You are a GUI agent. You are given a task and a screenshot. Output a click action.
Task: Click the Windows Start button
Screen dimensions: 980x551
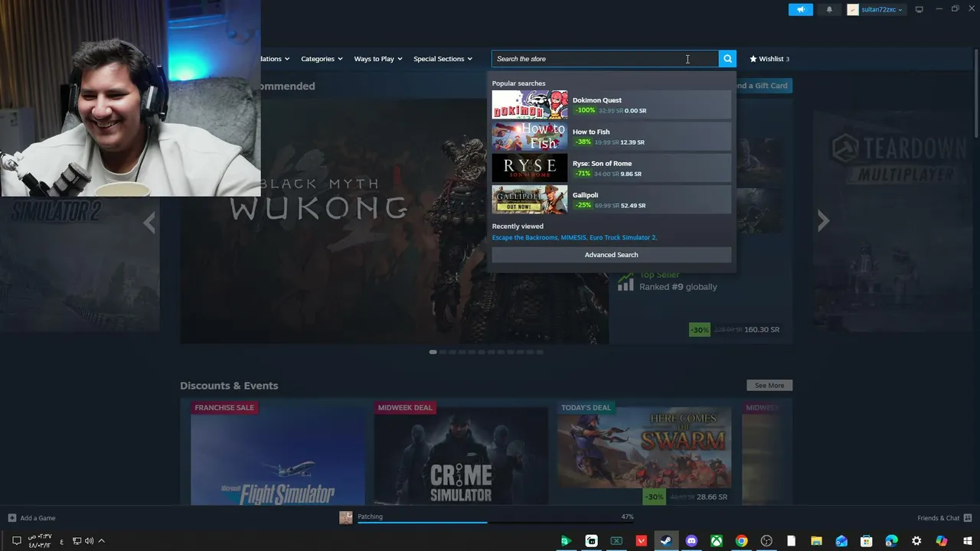967,541
